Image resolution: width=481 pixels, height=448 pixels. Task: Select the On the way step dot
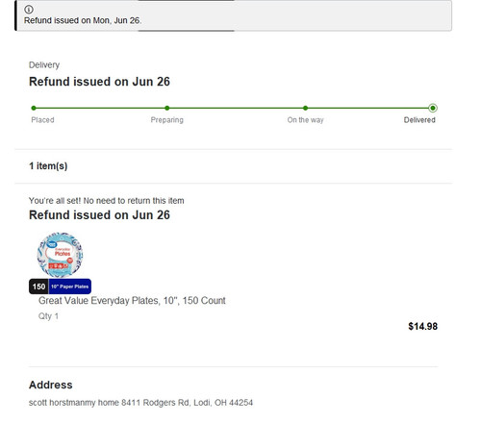click(x=305, y=108)
